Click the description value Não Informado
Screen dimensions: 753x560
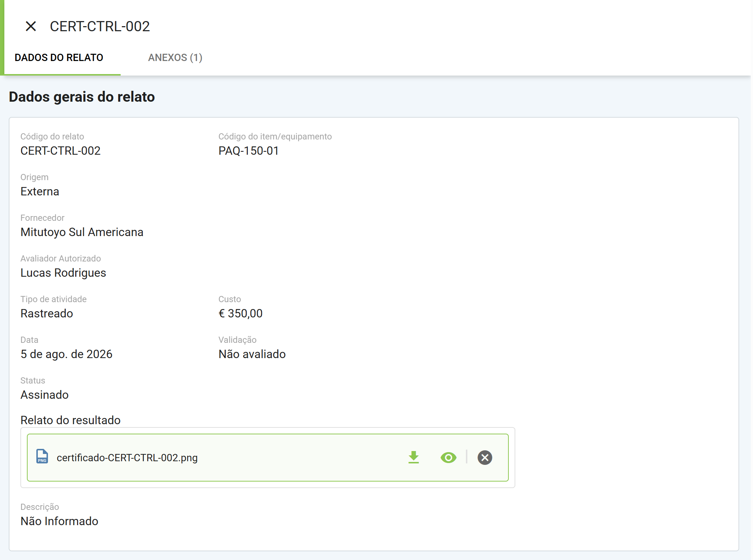(x=59, y=521)
